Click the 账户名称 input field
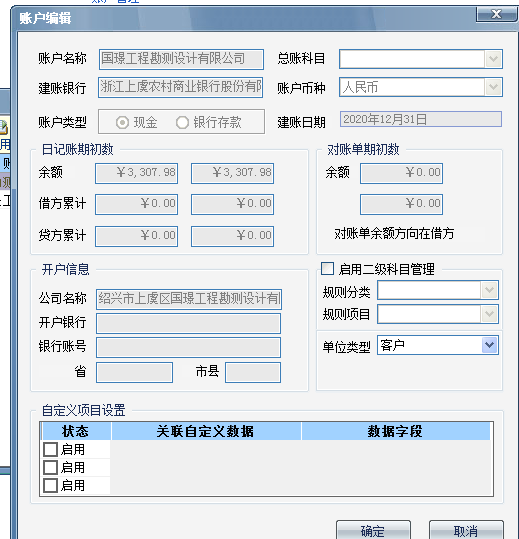The image size is (519, 539). (181, 59)
